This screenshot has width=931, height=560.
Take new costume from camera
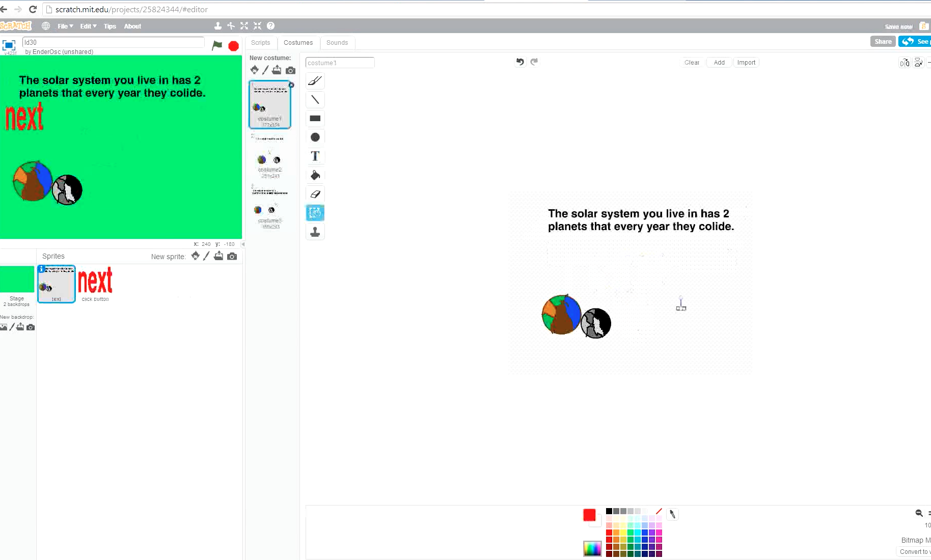coord(290,70)
